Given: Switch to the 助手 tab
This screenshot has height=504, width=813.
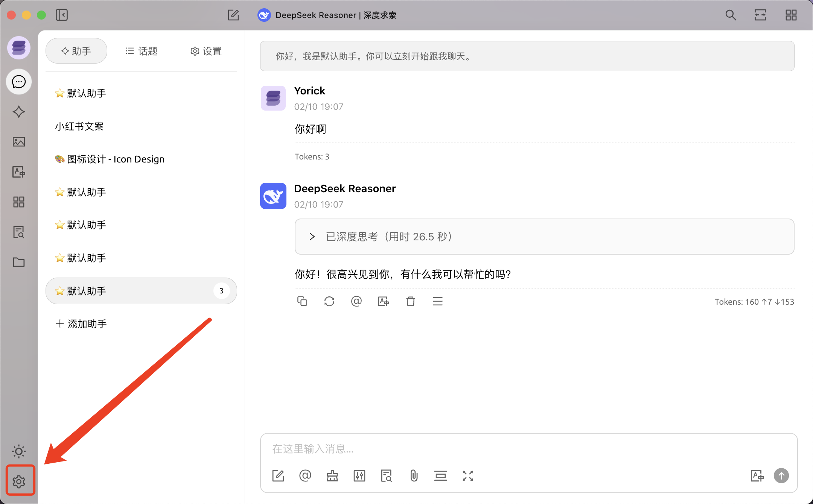Looking at the screenshot, I should pyautogui.click(x=76, y=51).
